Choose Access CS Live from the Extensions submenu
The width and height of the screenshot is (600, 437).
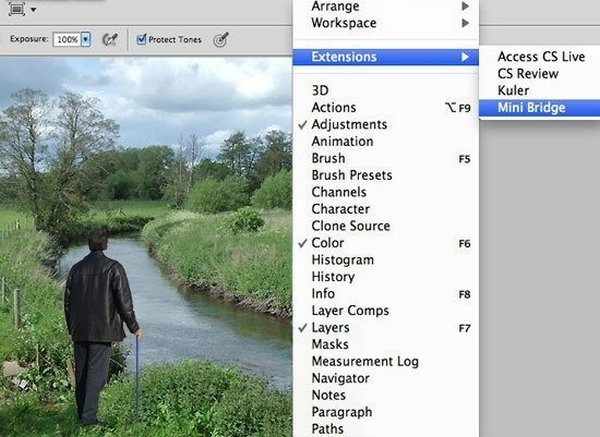pyautogui.click(x=540, y=57)
